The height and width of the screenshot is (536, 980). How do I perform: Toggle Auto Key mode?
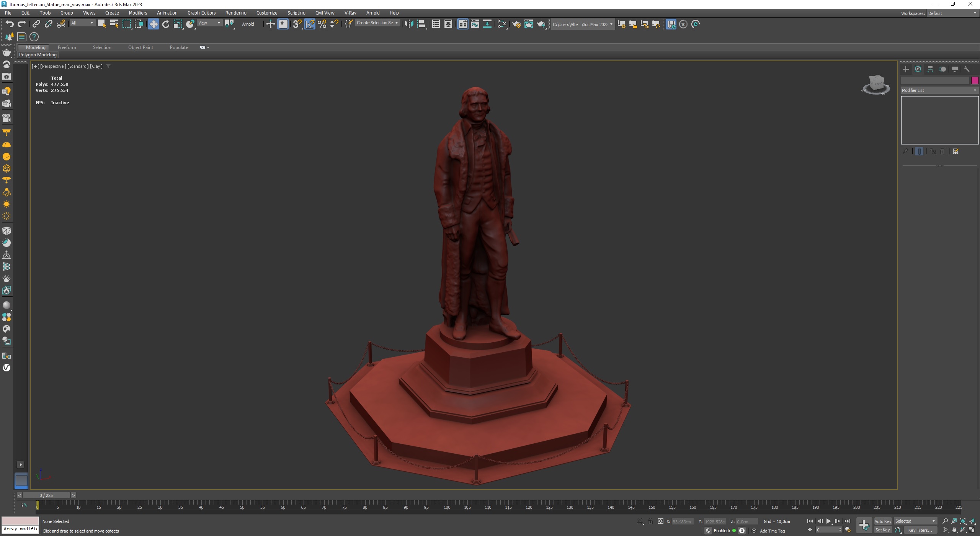coord(882,521)
